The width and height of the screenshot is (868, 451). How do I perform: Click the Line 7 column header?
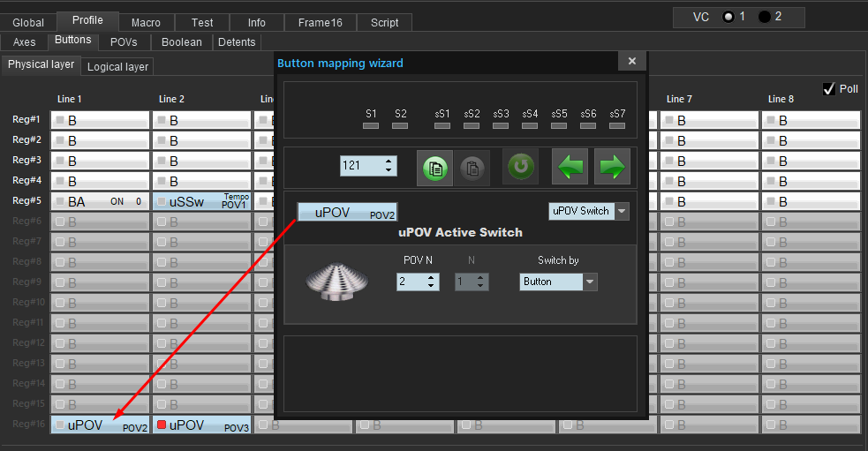click(x=679, y=99)
